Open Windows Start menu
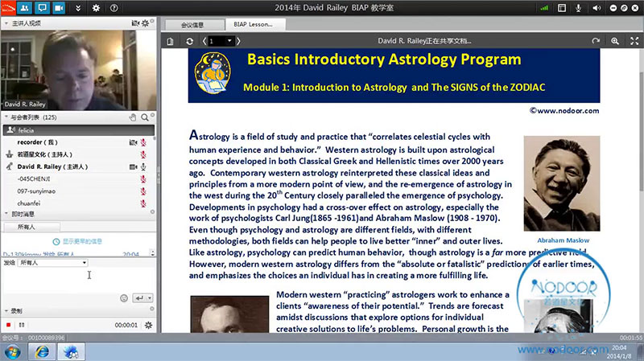Screen dimensions: 644x361 (x=13, y=352)
